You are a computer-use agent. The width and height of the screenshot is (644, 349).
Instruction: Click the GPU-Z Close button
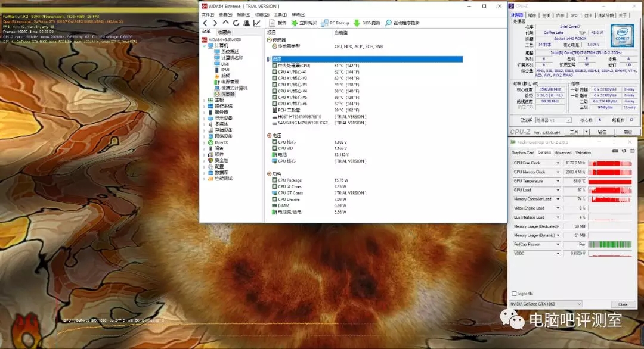[x=623, y=304]
